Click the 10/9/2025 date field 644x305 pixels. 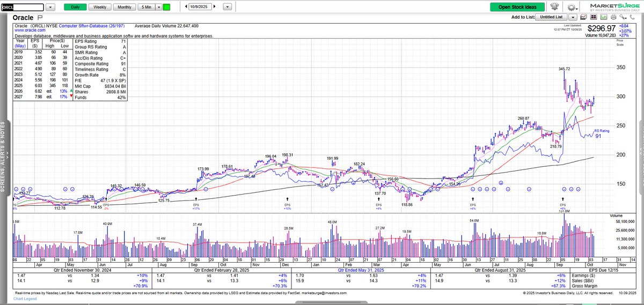(200, 6)
